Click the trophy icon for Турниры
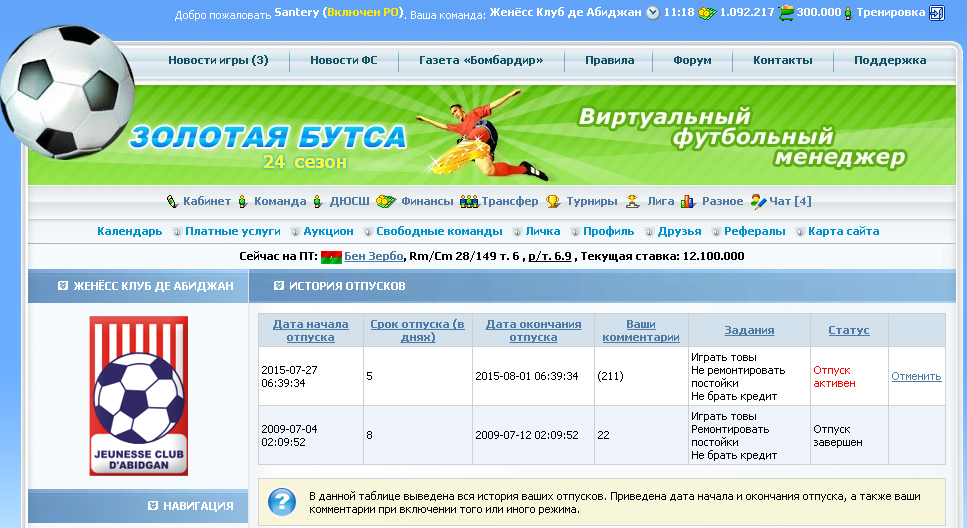 [553, 201]
